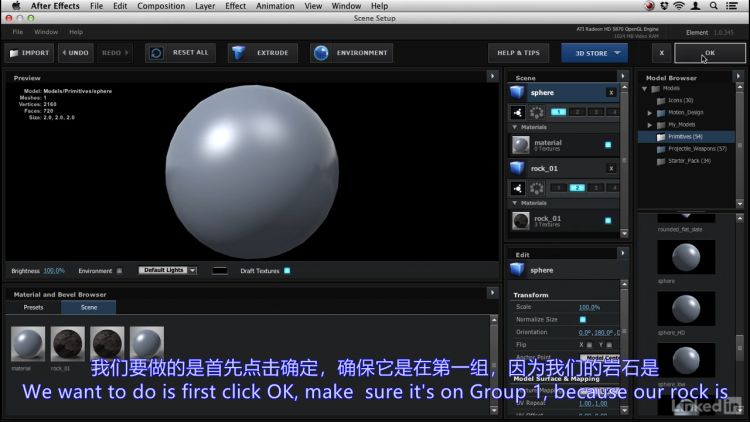Open the Default Lights dropdown

coord(167,270)
